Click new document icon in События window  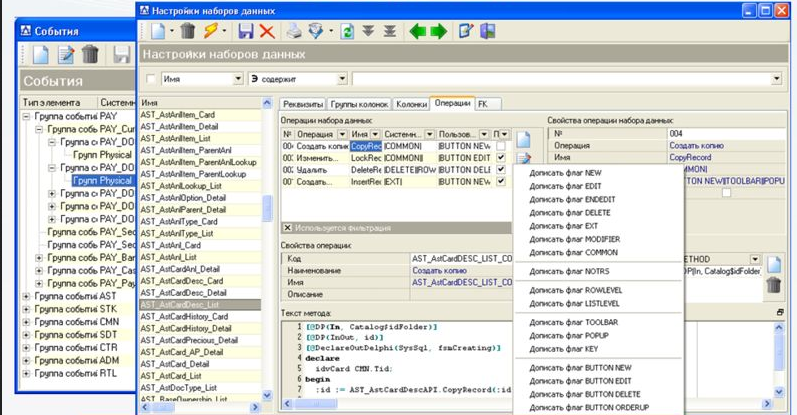click(x=41, y=54)
